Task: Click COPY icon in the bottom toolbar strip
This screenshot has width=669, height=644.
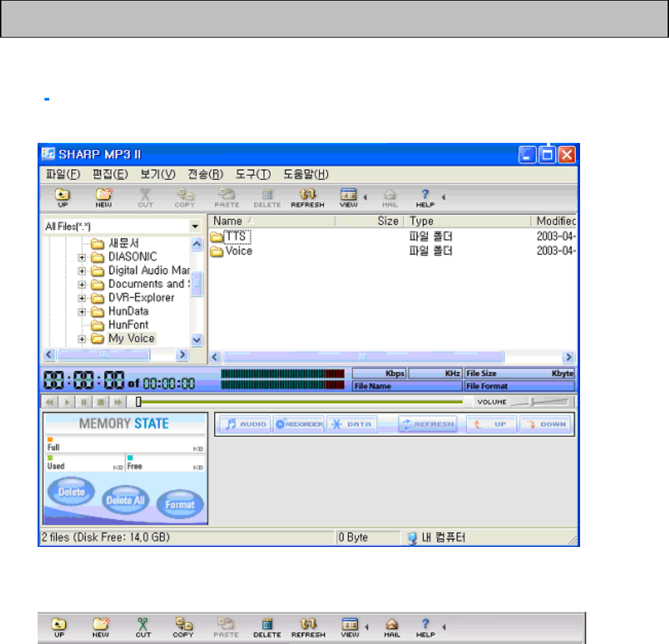Action: pos(183,628)
